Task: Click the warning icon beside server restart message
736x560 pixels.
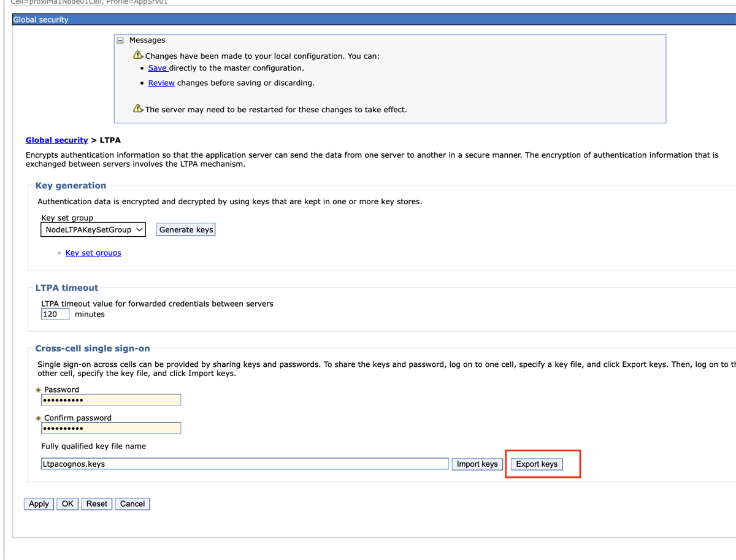Action: [x=138, y=109]
